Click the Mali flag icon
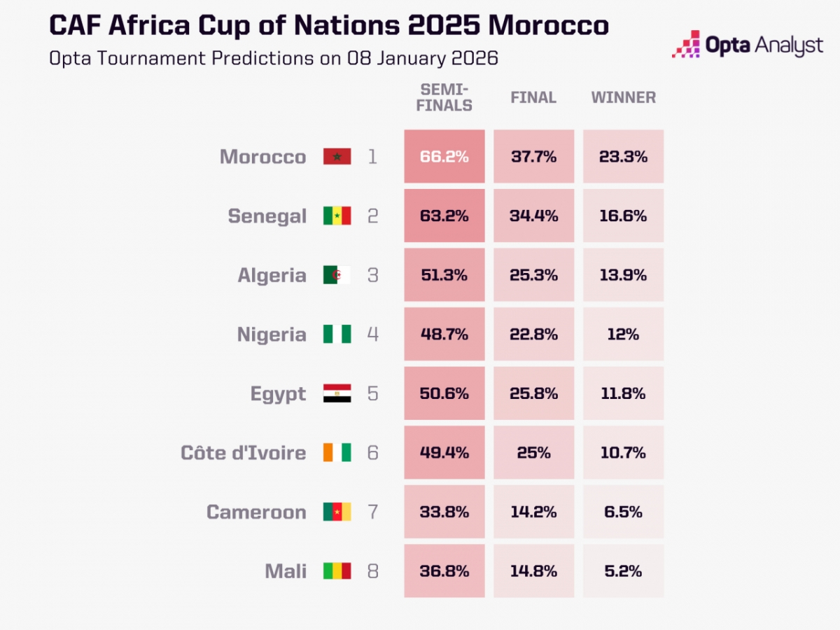Screen dimensions: 840x630 coord(337,571)
